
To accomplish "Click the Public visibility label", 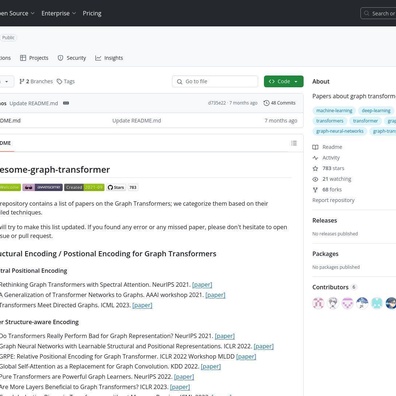I will (x=8, y=38).
